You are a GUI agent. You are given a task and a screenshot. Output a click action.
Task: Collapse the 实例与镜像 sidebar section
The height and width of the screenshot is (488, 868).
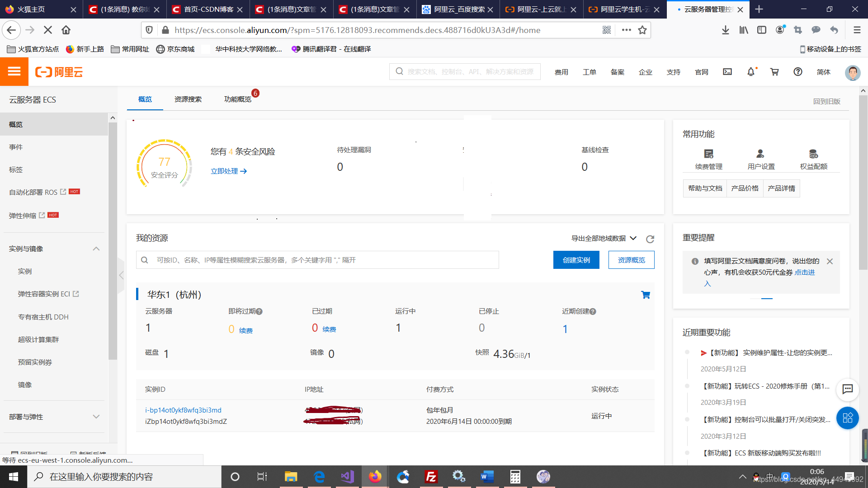click(96, 249)
